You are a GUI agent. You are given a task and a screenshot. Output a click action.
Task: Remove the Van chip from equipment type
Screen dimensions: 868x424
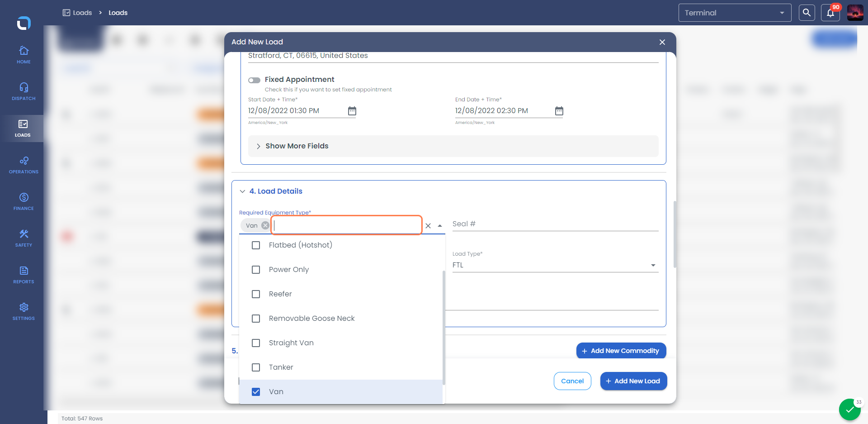(265, 225)
